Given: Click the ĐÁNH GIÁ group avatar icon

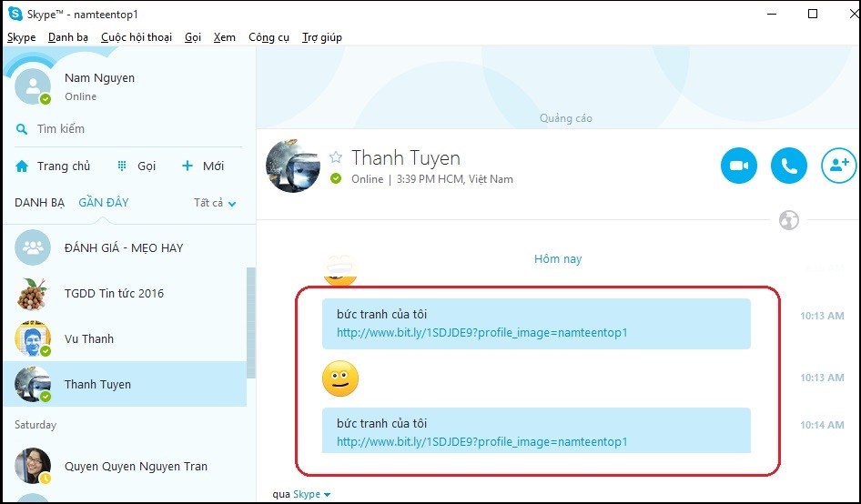Looking at the screenshot, I should pyautogui.click(x=33, y=247).
